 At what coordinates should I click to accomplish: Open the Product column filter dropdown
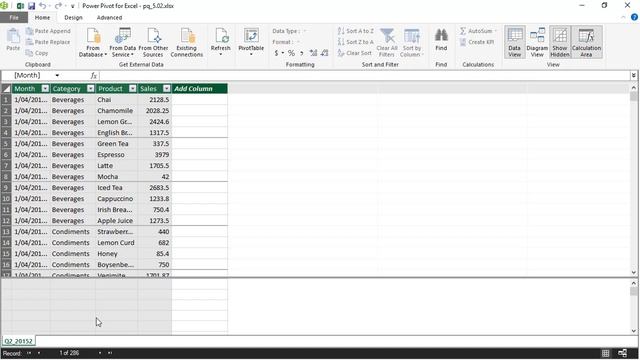(133, 89)
